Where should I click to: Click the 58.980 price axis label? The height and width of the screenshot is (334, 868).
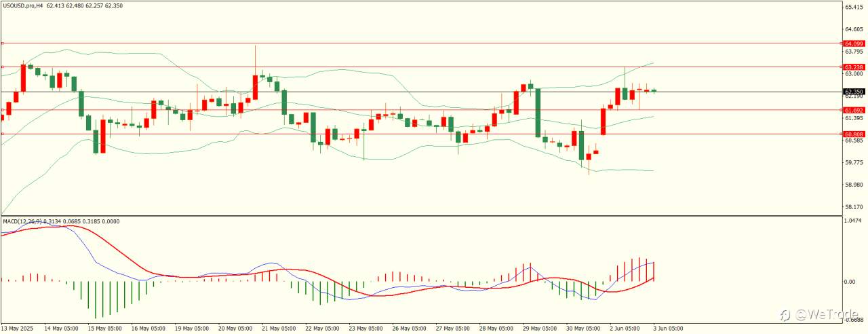(854, 185)
